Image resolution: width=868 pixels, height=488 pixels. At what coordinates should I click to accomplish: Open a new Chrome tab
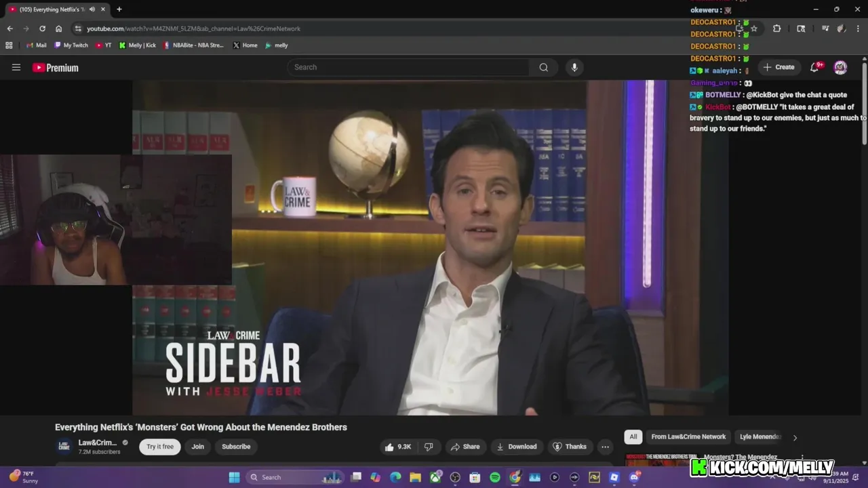click(x=119, y=9)
